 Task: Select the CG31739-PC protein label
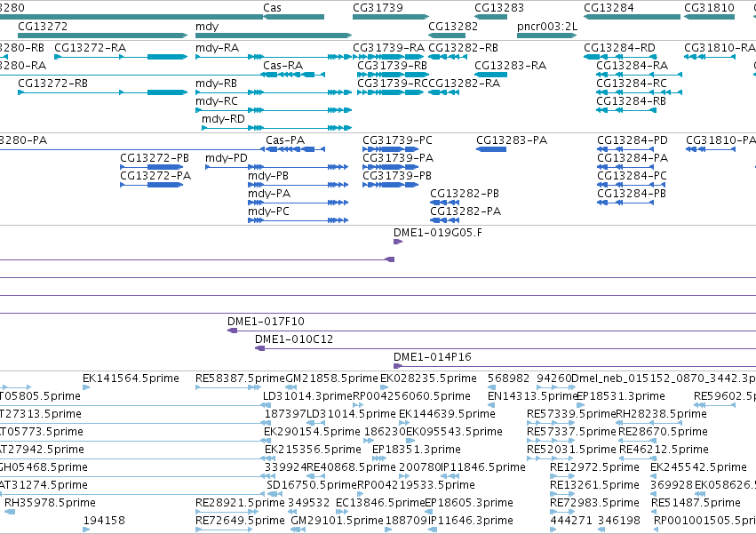[397, 140]
